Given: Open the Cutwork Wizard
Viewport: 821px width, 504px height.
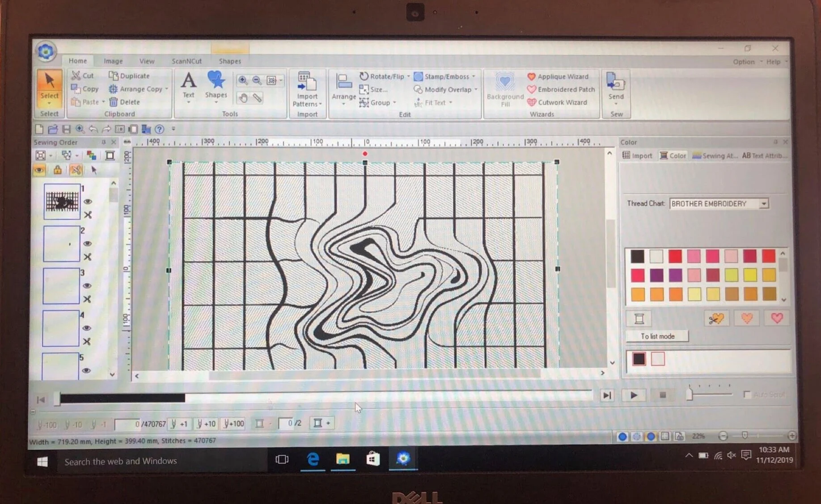Looking at the screenshot, I should point(557,102).
